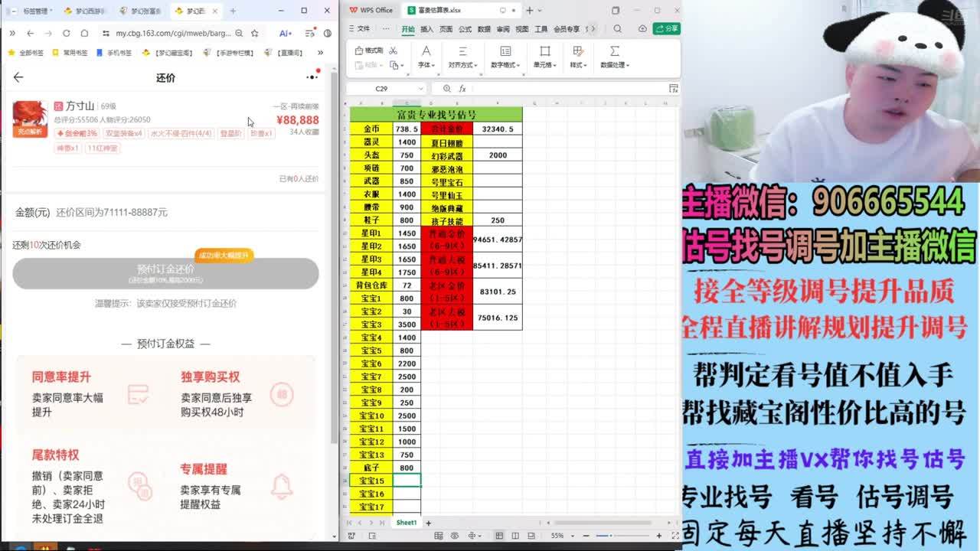Select the selected empty cell beside 宝宝15

pos(407,481)
